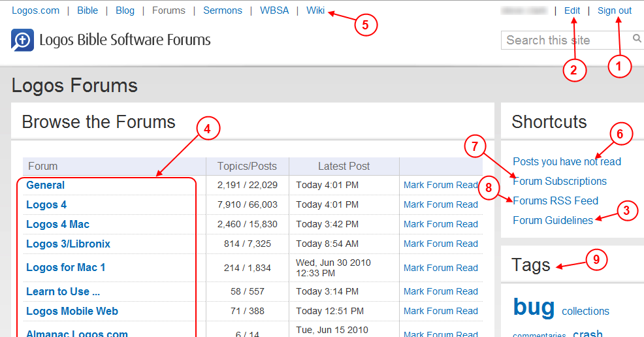This screenshot has width=644, height=337.
Task: Click the 71 / 388 count cell
Action: [248, 311]
